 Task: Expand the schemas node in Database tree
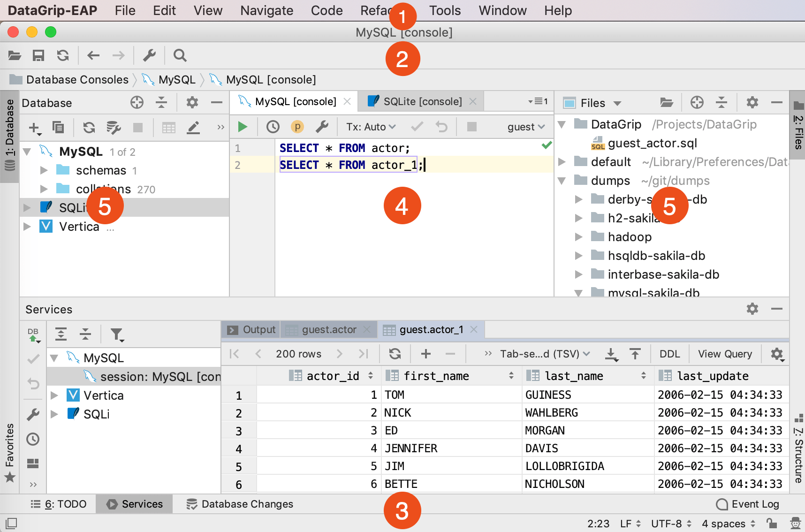(44, 170)
